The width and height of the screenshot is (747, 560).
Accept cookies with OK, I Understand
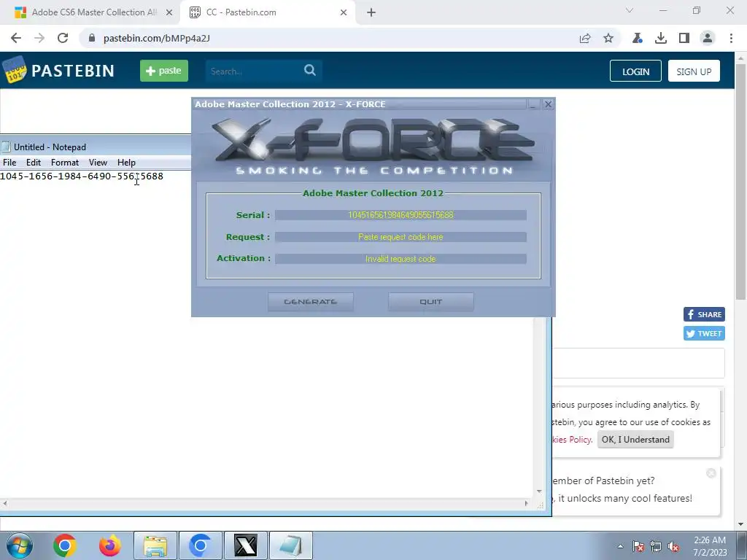click(635, 440)
